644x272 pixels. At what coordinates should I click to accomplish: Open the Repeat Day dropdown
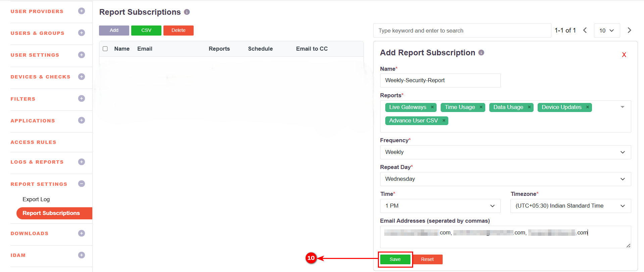click(x=505, y=179)
